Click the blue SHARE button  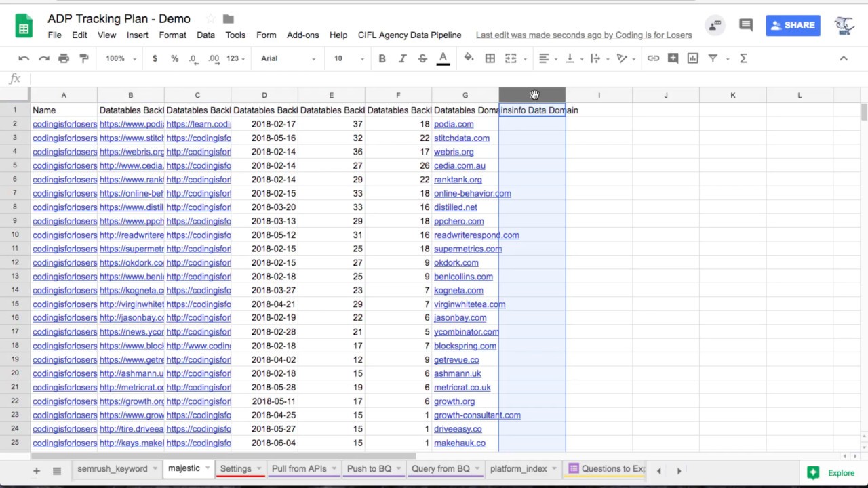(793, 25)
